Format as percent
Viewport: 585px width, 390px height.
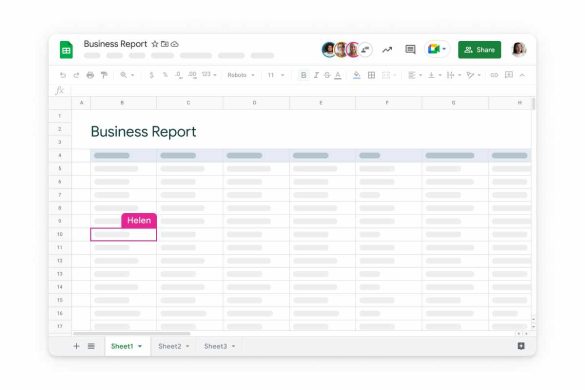165,75
